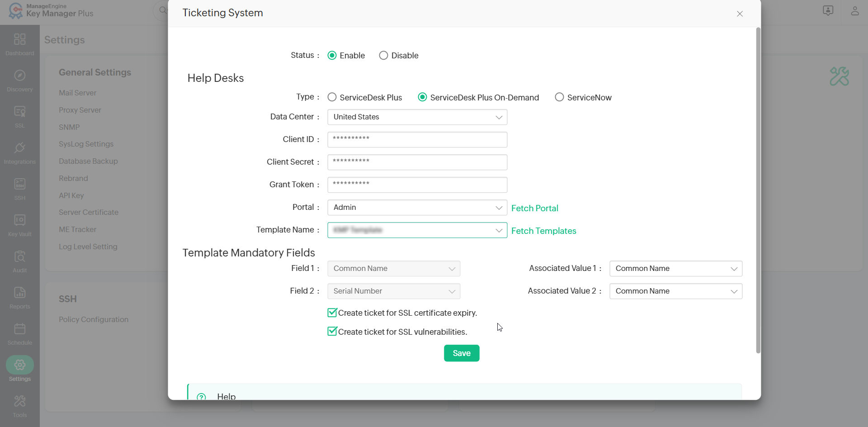Open the Audit sidebar icon
The width and height of the screenshot is (868, 427).
pyautogui.click(x=19, y=261)
